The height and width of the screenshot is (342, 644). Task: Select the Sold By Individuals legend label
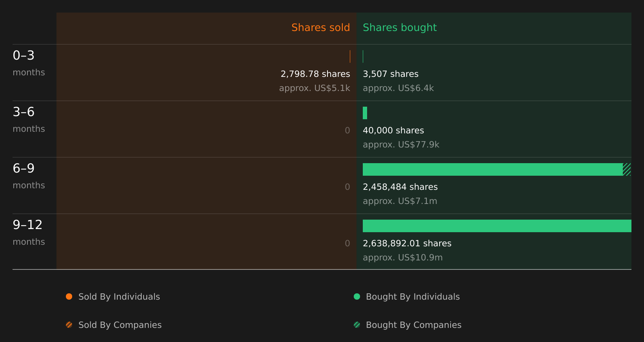coord(119,297)
